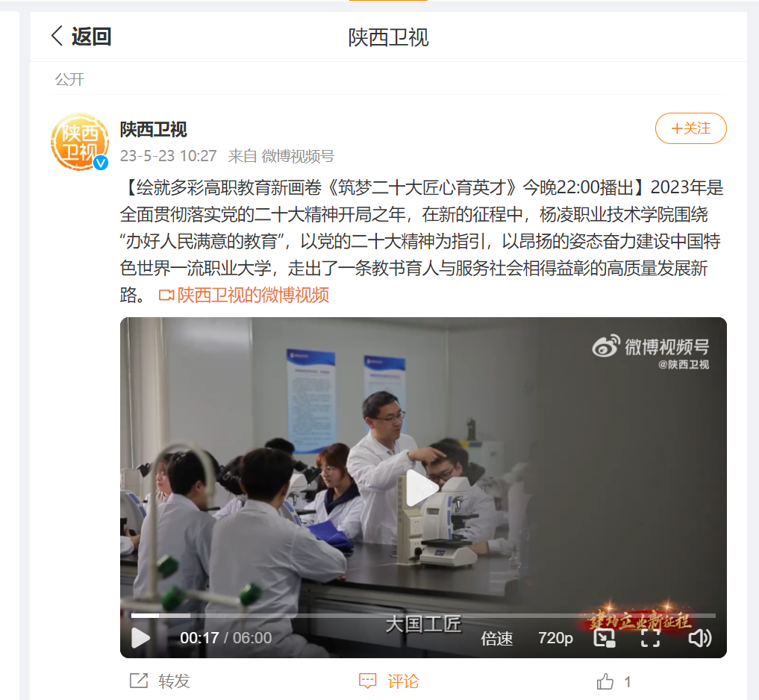Click the 返回 back label

coord(92,37)
